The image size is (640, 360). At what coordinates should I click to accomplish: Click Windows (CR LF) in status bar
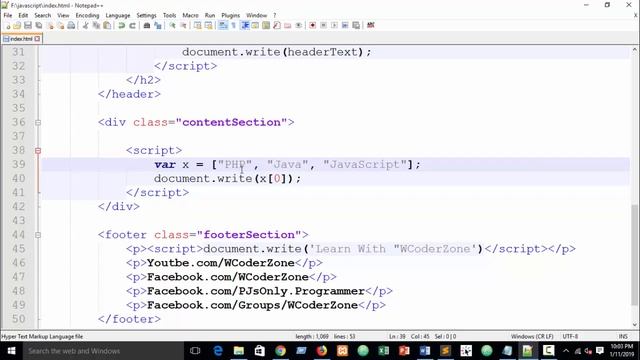[532, 336]
